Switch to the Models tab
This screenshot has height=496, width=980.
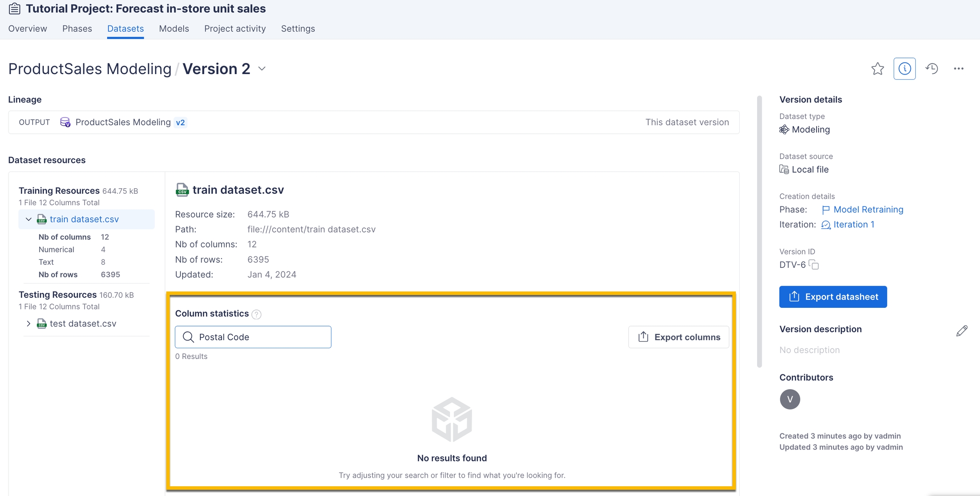174,29
